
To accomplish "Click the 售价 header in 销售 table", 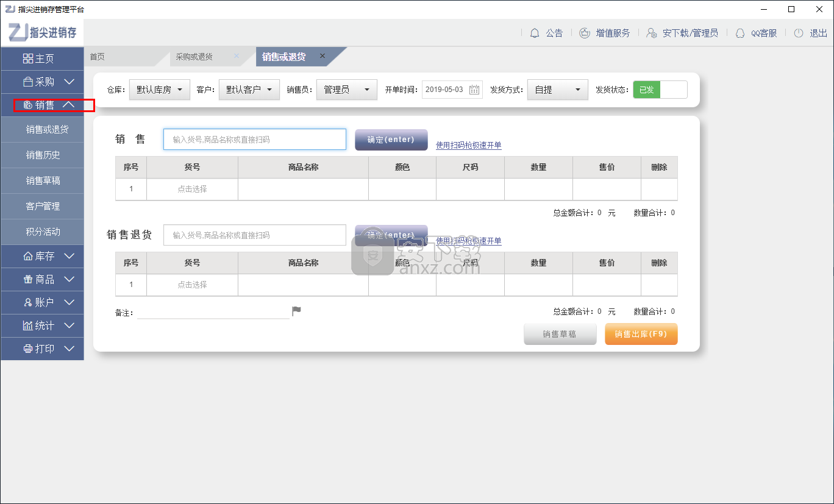I will click(x=607, y=167).
